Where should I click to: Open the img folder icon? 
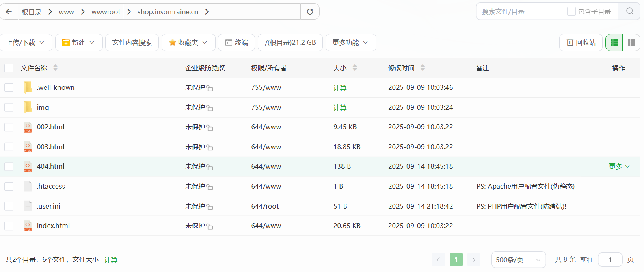[28, 107]
